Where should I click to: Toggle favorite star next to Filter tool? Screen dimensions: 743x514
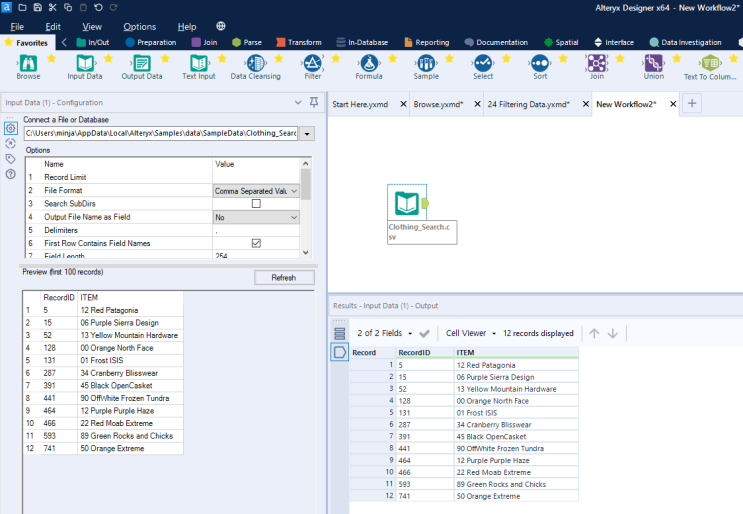tap(336, 58)
